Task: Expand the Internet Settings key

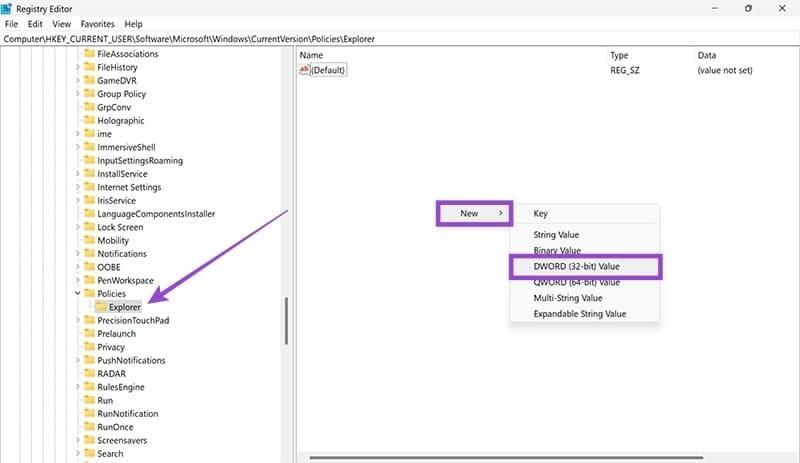Action: (77, 187)
